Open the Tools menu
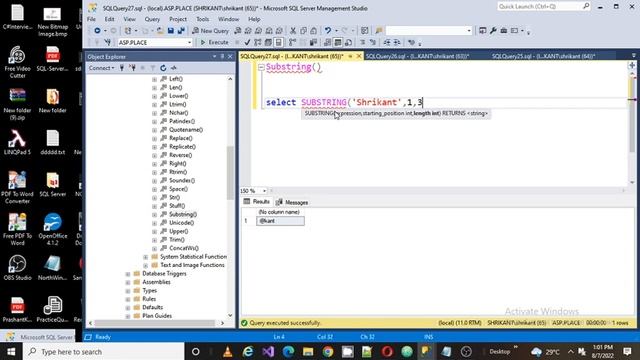Screen dimensions: 640x360 [x=202, y=19]
